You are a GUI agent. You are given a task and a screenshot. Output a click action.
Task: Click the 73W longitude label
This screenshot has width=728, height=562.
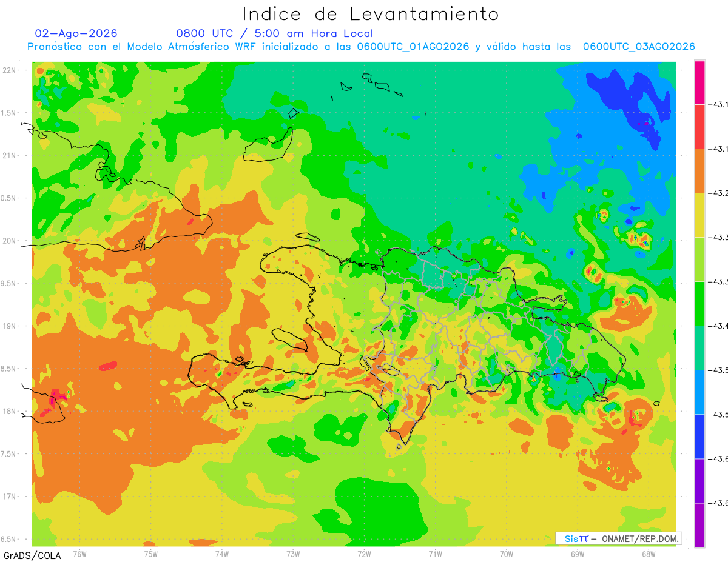tap(293, 554)
